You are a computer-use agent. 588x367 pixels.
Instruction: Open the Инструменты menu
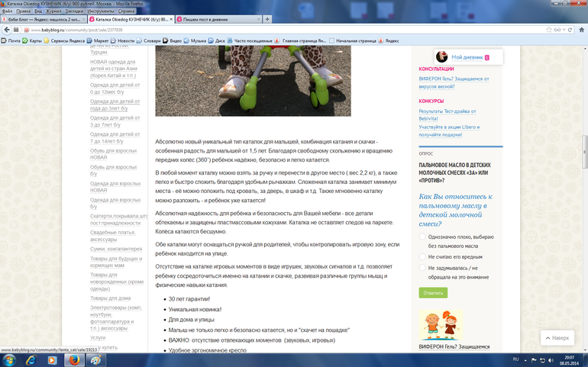(x=101, y=11)
